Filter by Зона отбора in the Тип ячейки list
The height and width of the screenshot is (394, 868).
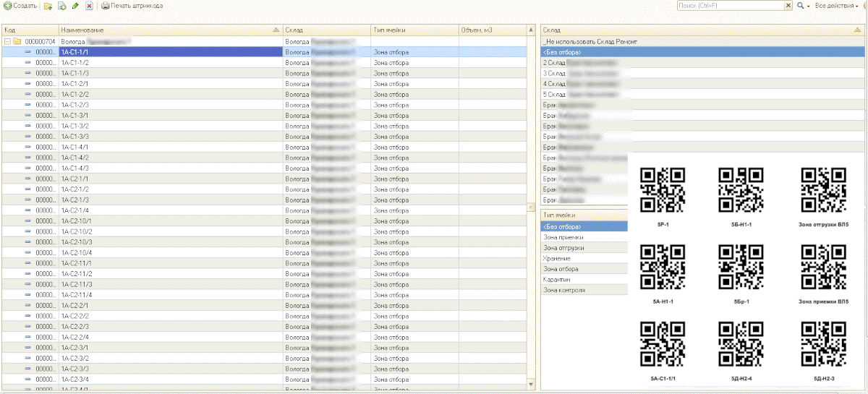tap(584, 269)
